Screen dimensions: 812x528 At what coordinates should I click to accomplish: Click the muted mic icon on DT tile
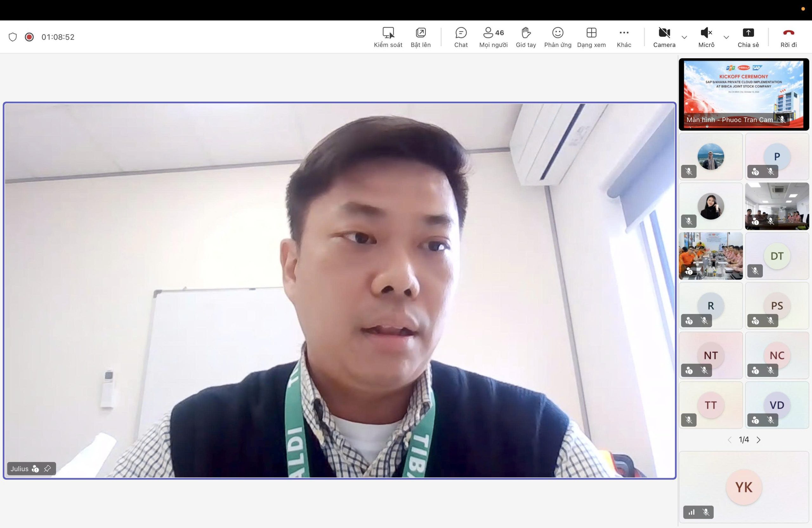(x=755, y=271)
